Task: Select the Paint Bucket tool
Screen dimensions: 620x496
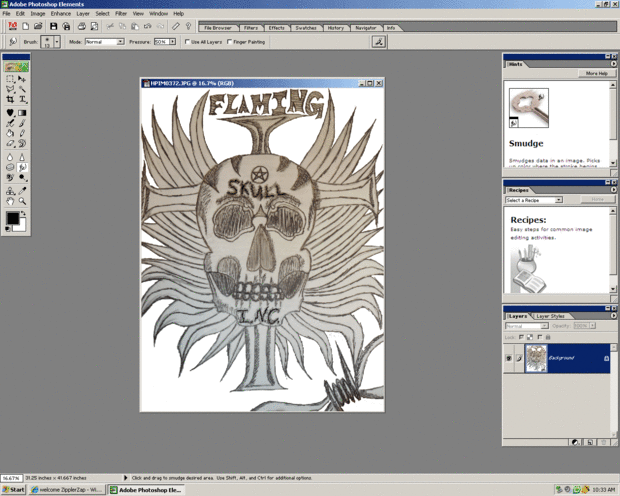Action: 10,133
